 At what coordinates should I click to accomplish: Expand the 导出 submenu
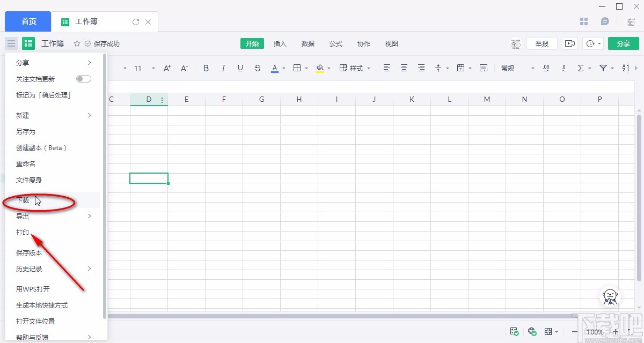(54, 217)
